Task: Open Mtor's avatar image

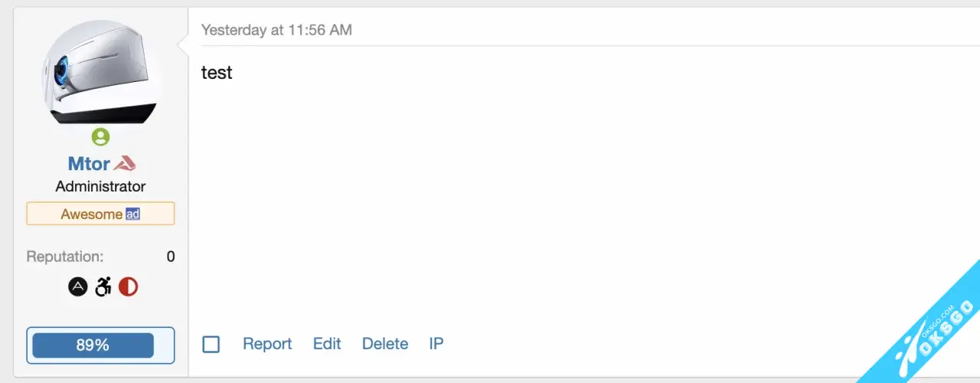Action: [x=100, y=73]
